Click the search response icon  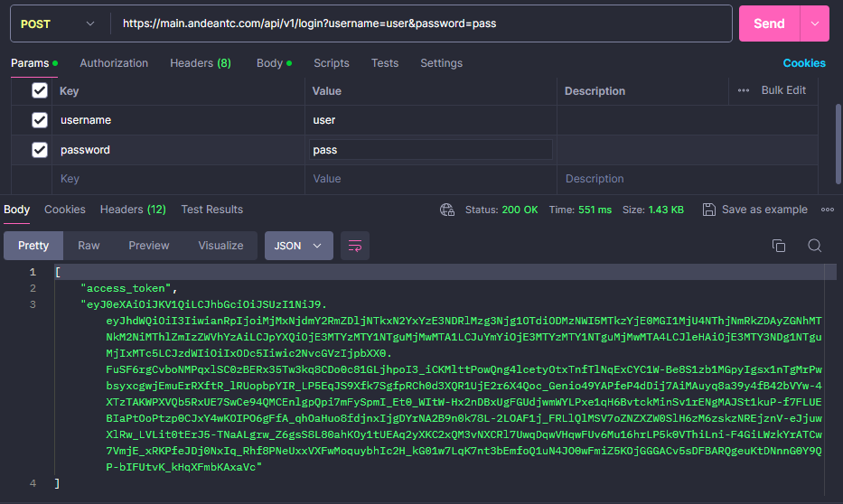coord(814,246)
